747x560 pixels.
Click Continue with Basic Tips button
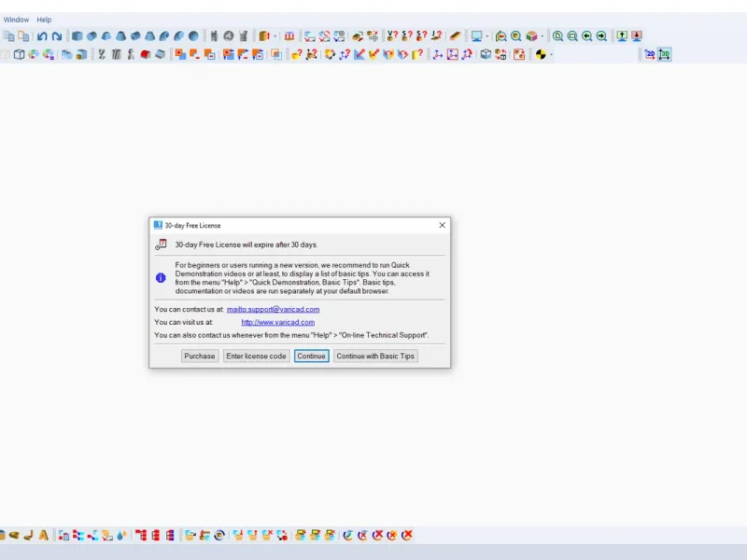(375, 357)
